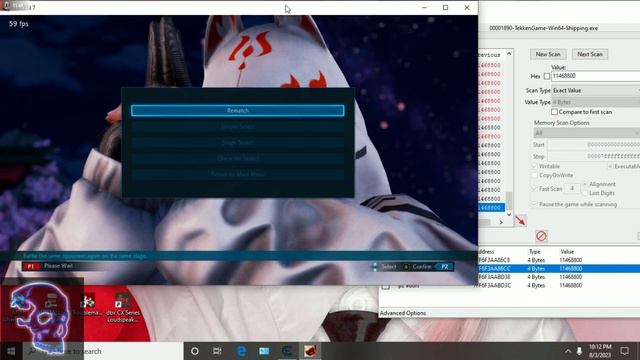This screenshot has width=640, height=360.
Task: Select address row F6F3AABD38
Action: coord(559,277)
